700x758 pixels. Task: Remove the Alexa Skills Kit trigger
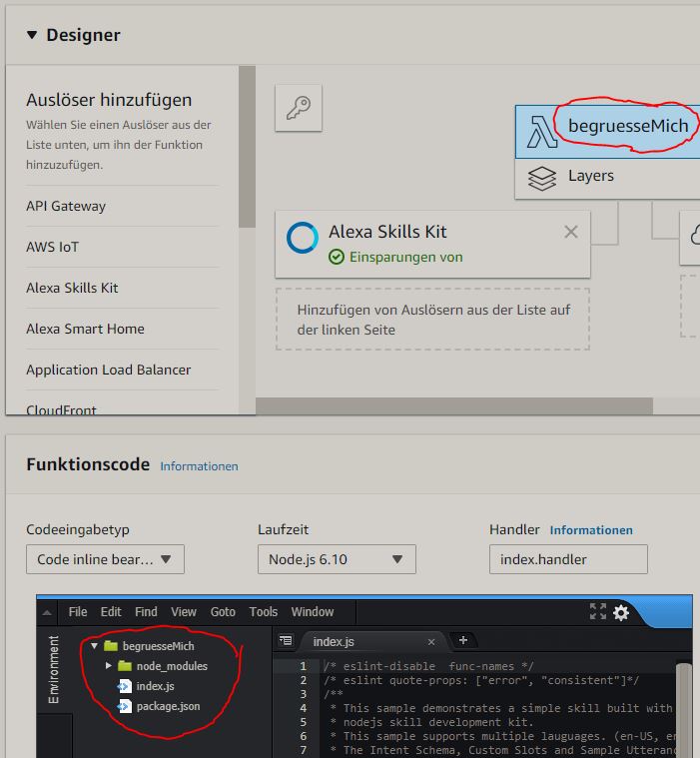pos(570,232)
